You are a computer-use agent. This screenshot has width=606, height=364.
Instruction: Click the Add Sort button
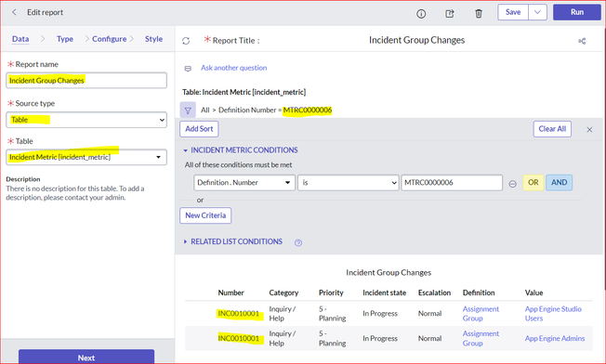[x=199, y=129]
